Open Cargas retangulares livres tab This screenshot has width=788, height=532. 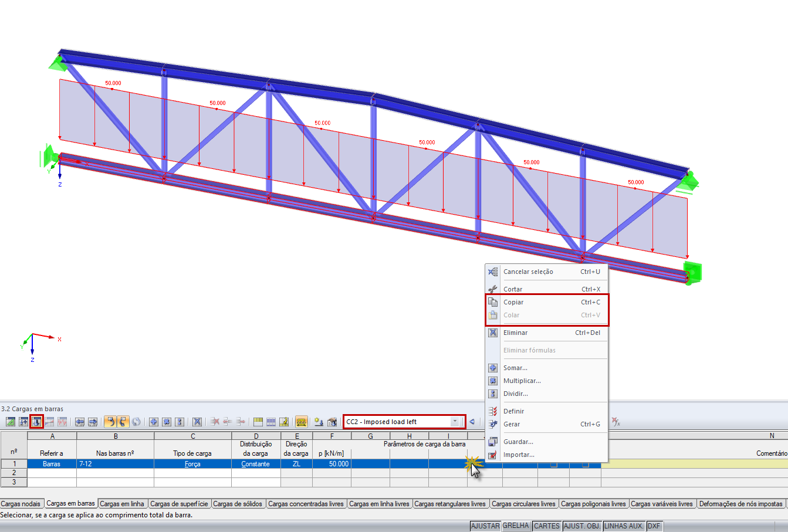tap(450, 504)
